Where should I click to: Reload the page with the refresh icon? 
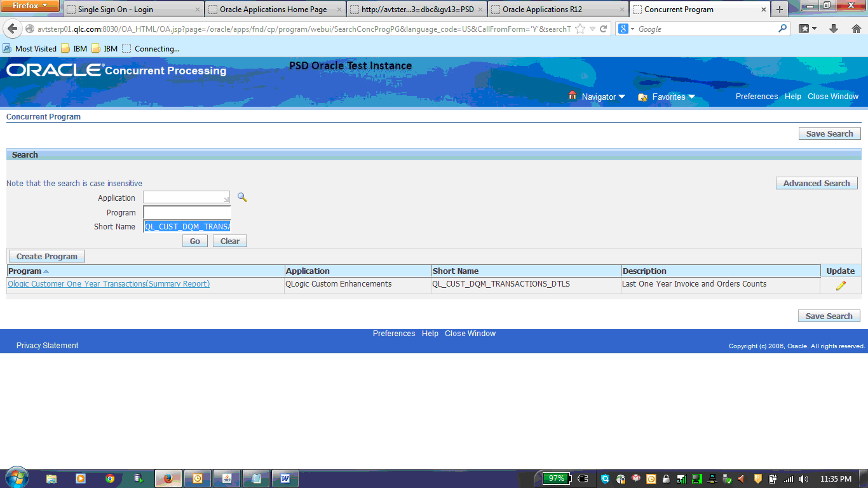603,29
